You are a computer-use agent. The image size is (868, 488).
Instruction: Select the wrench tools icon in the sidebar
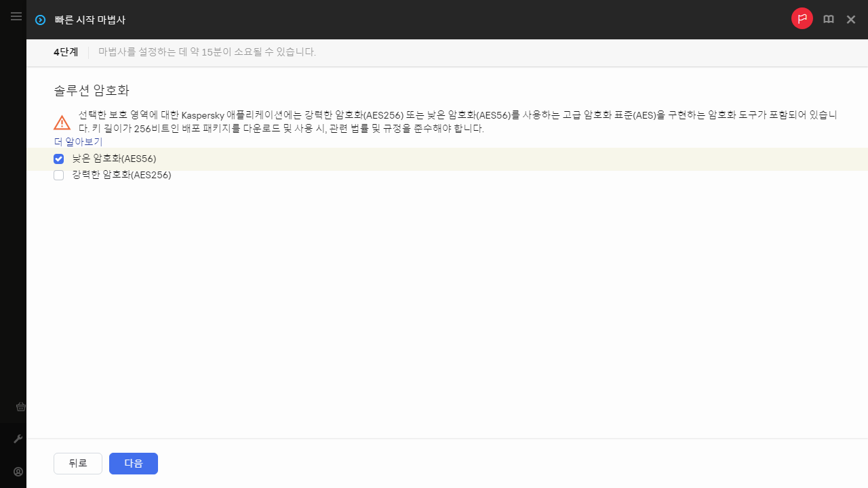tap(18, 439)
